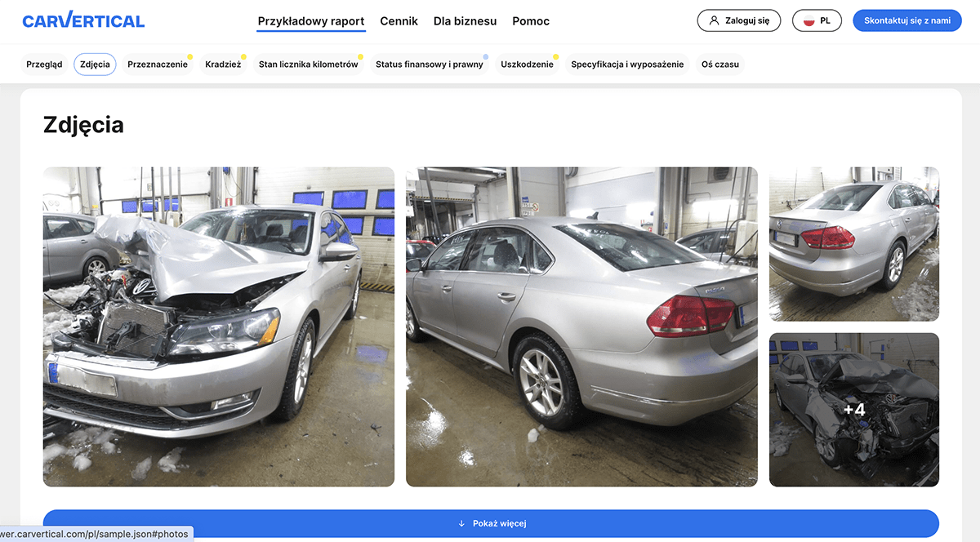Open the PL language selector

pyautogui.click(x=817, y=20)
